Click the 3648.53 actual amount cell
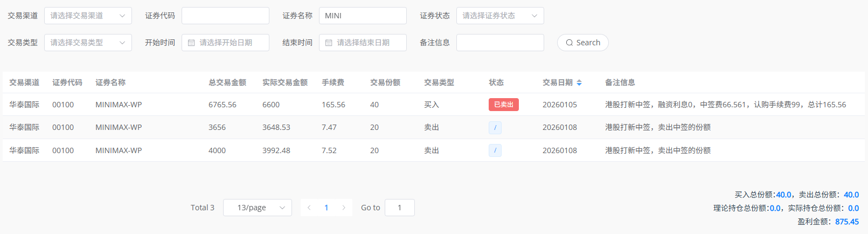 [276, 127]
